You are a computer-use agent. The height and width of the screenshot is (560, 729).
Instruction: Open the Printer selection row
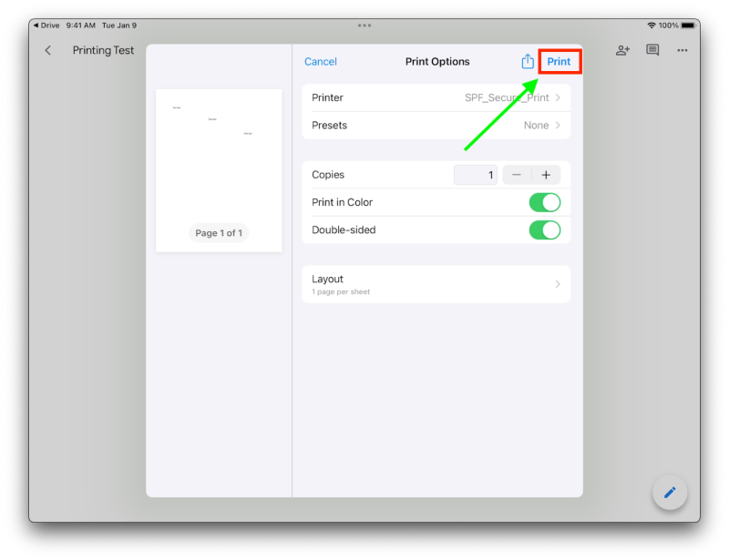coord(436,97)
